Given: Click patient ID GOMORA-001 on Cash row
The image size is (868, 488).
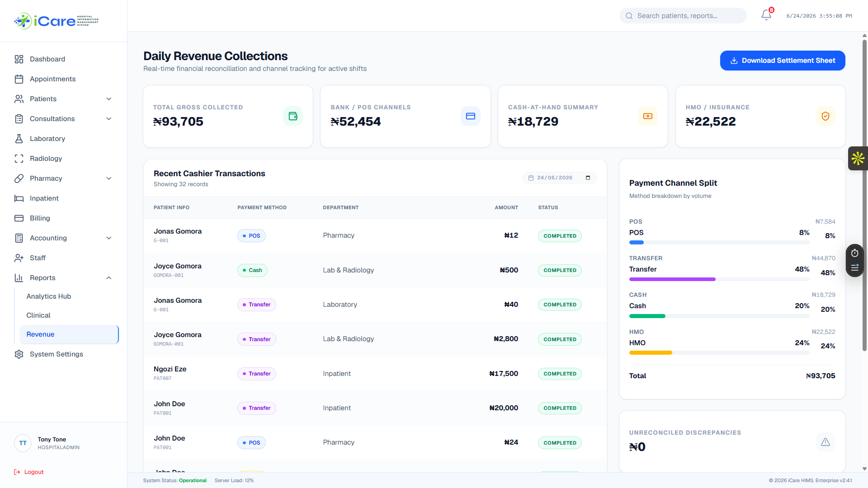Looking at the screenshot, I should [169, 275].
